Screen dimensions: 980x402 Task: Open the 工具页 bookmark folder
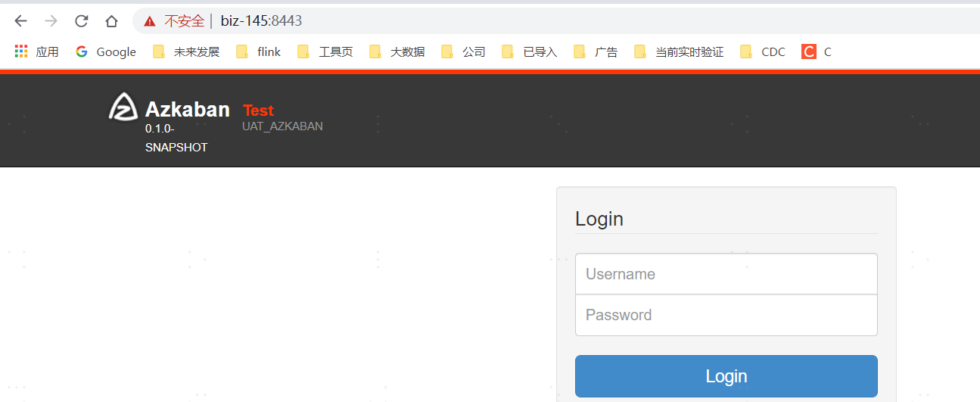[325, 51]
